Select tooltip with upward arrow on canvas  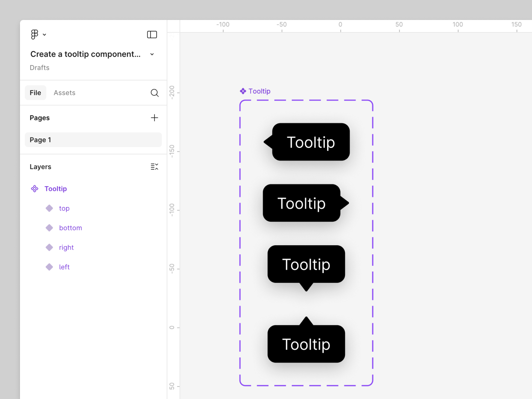click(306, 344)
